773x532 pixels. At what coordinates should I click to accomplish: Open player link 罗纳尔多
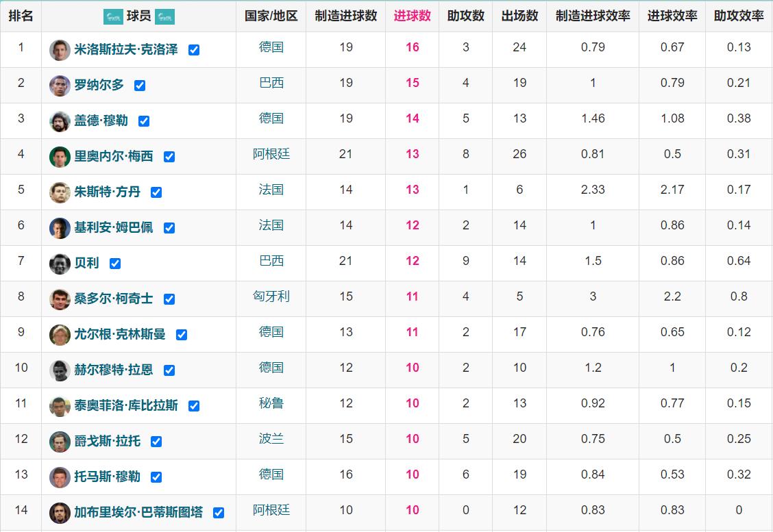pyautogui.click(x=99, y=85)
